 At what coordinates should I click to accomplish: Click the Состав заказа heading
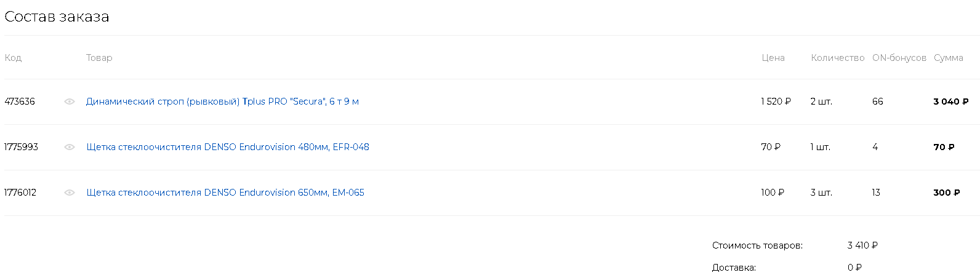pos(57,17)
